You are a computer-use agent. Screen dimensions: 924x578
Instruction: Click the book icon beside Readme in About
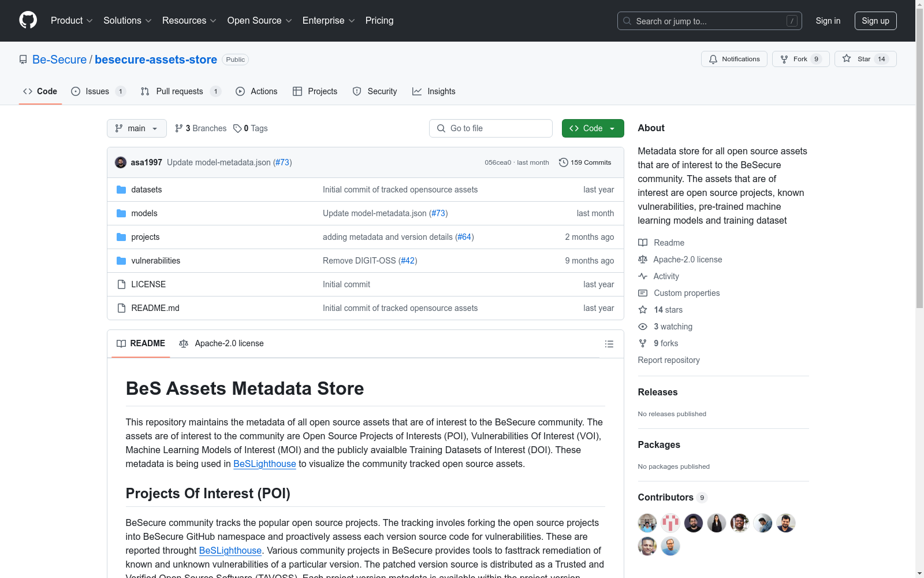tap(643, 243)
